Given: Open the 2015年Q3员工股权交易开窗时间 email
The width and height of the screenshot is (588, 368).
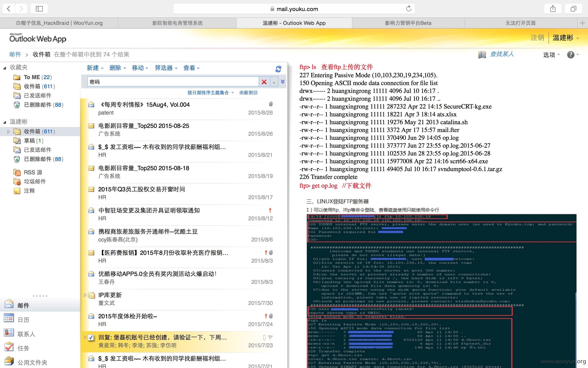Looking at the screenshot, I should [180, 193].
